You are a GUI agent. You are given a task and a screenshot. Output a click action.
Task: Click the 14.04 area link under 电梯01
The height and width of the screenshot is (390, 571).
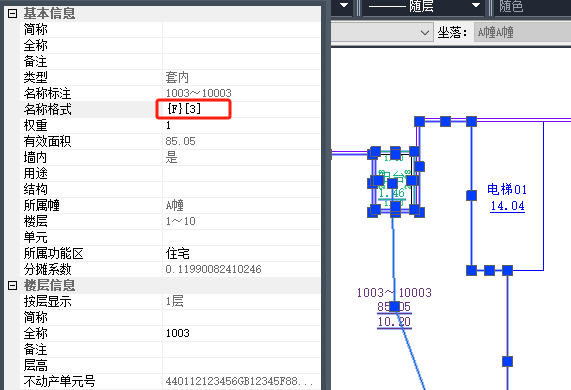coord(507,206)
